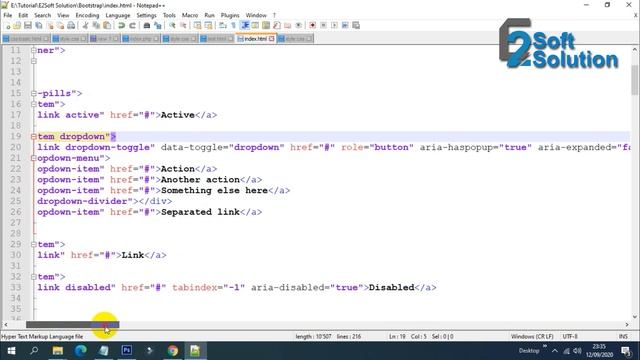Open the File menu

[x=8, y=15]
